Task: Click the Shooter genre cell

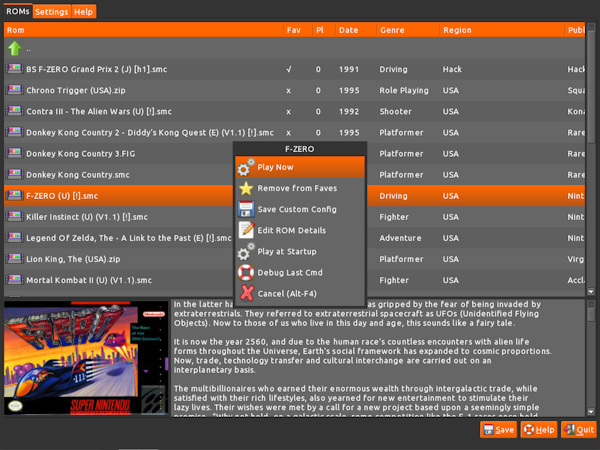Action: (x=395, y=112)
